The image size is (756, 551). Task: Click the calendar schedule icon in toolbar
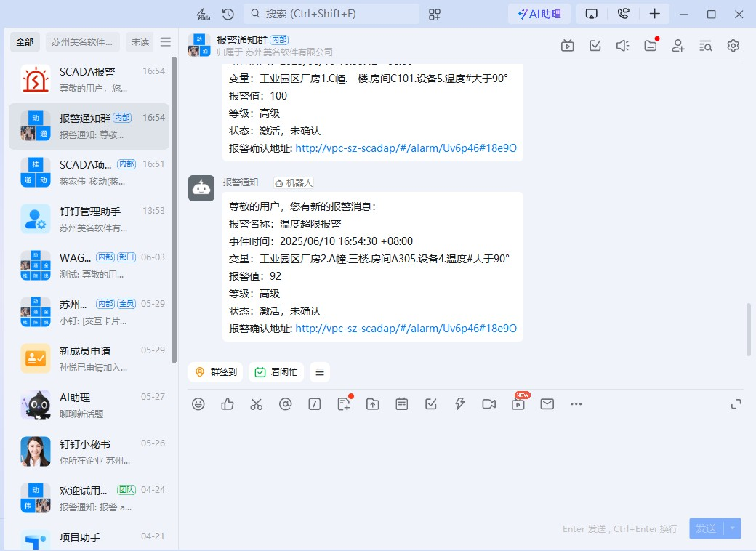point(401,404)
